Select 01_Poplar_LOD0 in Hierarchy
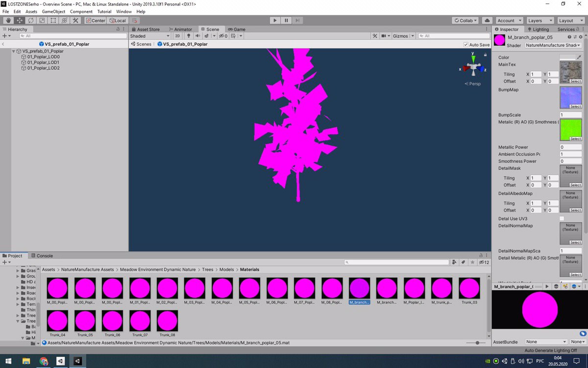Screen dimensions: 588x368 pos(43,57)
